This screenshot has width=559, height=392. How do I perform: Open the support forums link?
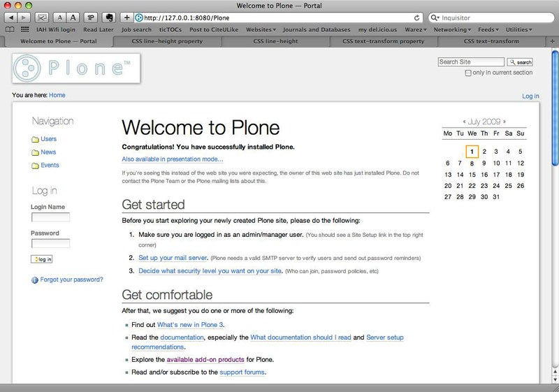click(x=242, y=372)
